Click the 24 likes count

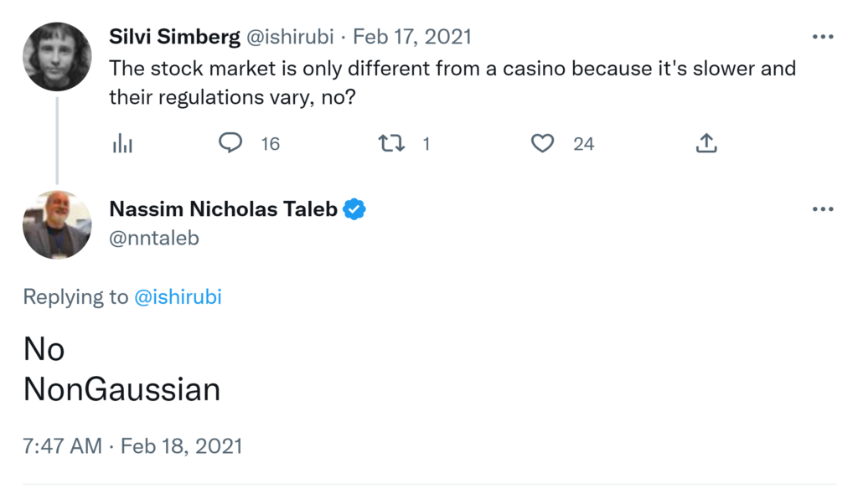(x=583, y=144)
